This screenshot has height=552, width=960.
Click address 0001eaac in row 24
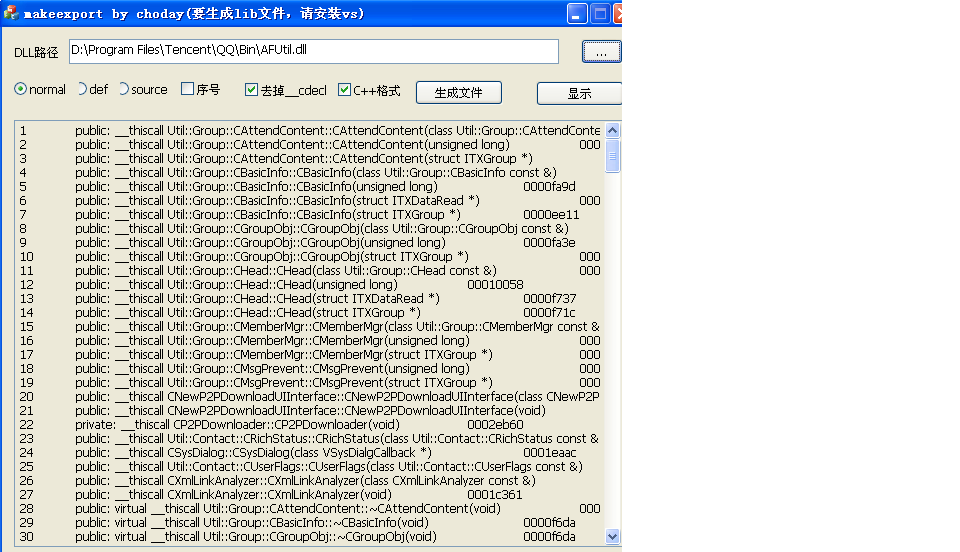(550, 453)
